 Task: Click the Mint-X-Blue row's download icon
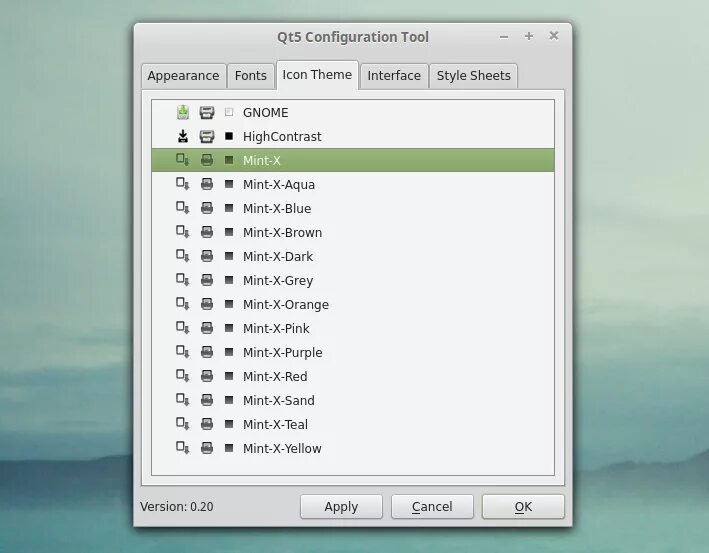183,208
